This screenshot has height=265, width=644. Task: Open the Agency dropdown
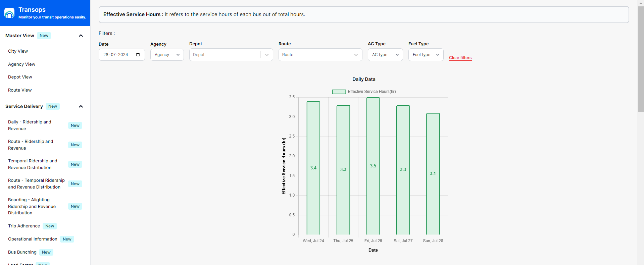pos(167,55)
